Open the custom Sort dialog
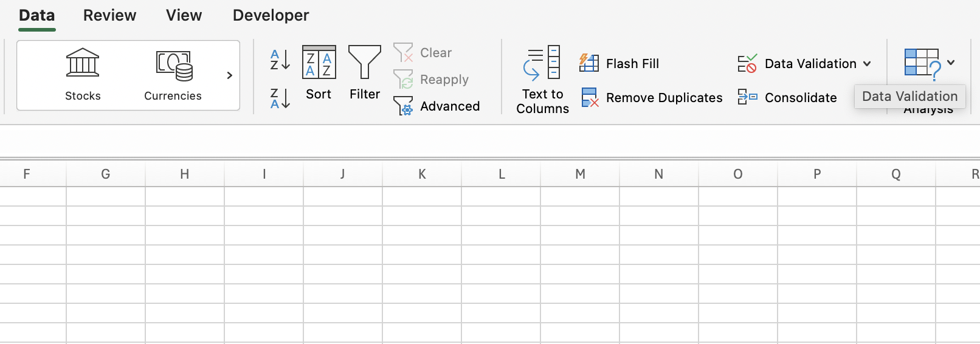The width and height of the screenshot is (980, 344). (x=319, y=72)
